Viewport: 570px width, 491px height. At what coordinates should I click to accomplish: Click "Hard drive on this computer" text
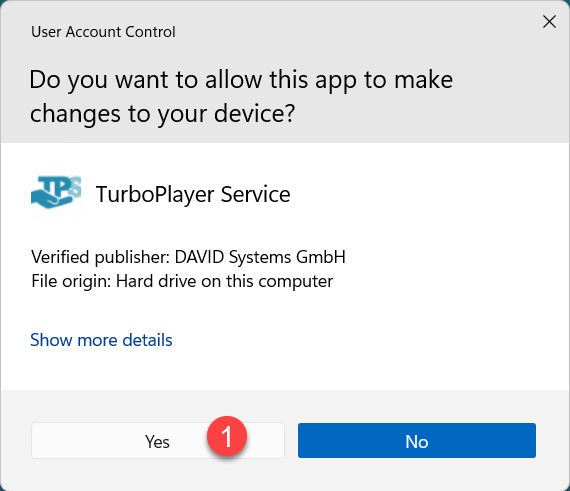click(x=224, y=281)
